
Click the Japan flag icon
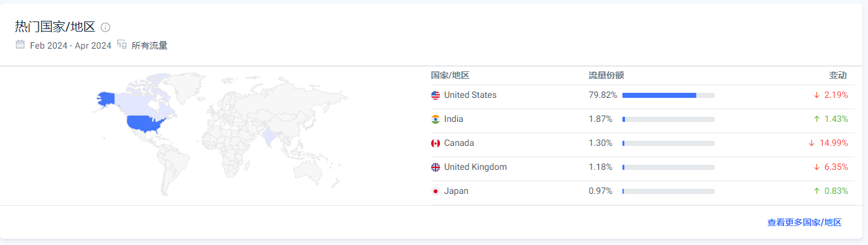(x=436, y=191)
